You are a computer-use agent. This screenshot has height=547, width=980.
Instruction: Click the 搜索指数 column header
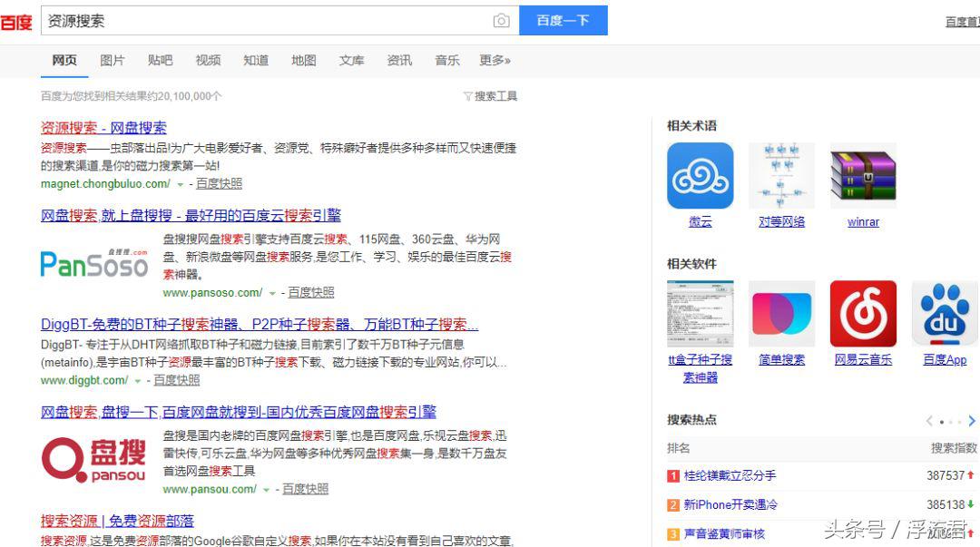pyautogui.click(x=954, y=448)
